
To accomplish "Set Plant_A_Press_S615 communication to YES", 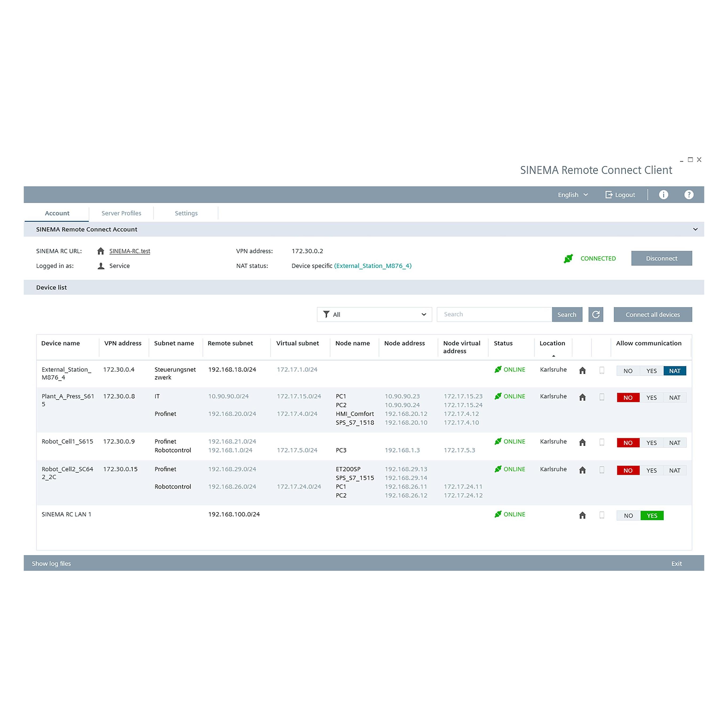I will (x=651, y=398).
